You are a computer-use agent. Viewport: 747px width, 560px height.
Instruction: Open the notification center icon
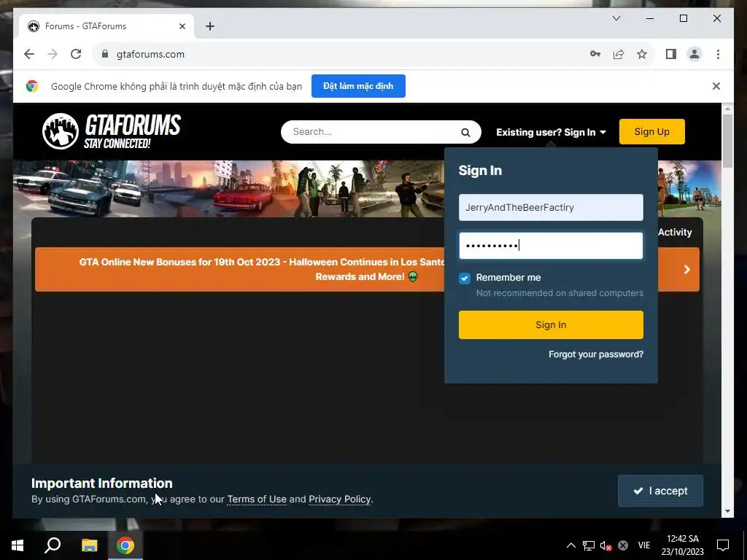723,545
